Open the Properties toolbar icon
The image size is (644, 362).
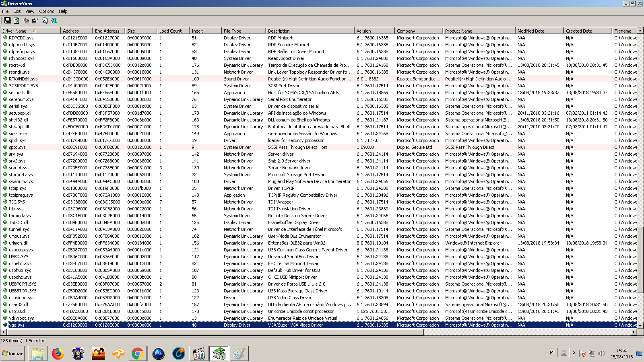tap(35, 21)
